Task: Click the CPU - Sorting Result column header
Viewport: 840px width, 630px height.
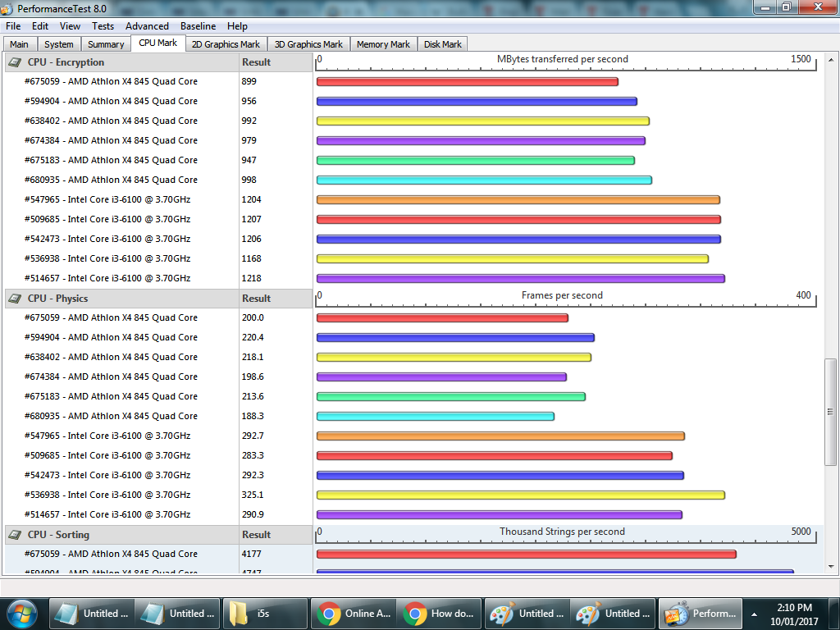Action: tap(276, 535)
